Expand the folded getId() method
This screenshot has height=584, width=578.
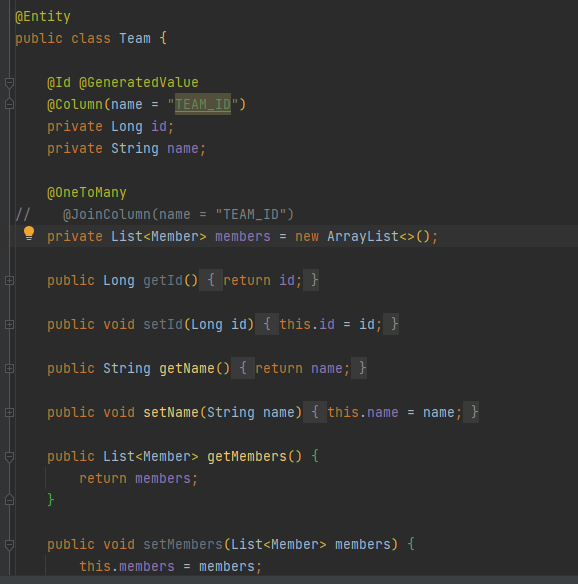point(10,280)
